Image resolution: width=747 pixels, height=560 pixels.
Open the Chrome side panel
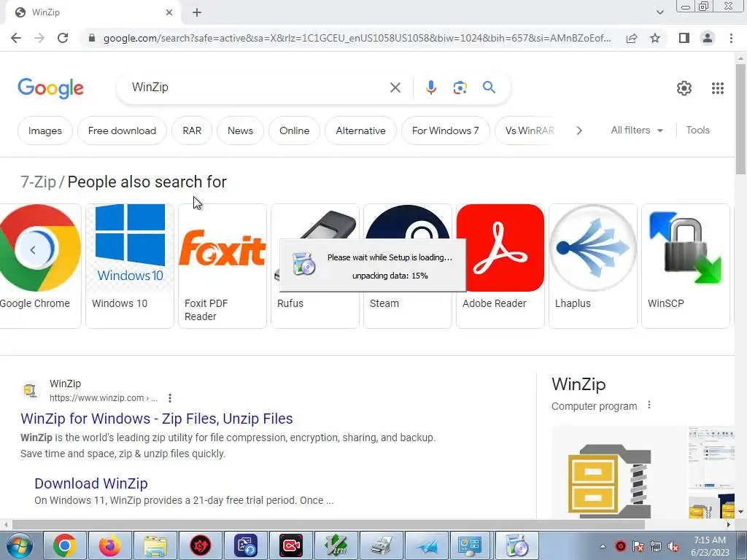(684, 38)
